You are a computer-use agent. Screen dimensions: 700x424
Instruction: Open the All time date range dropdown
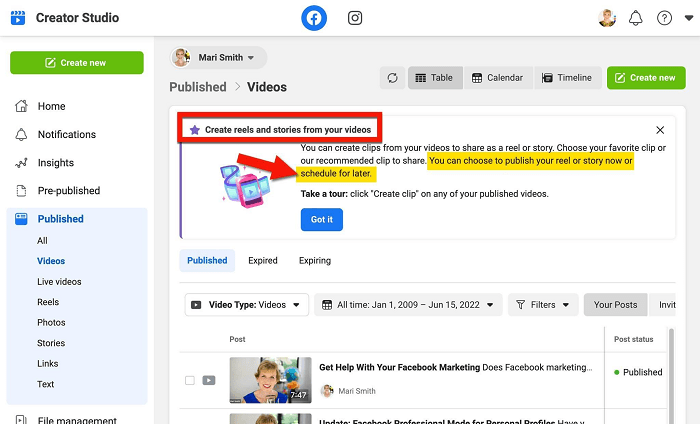[408, 304]
